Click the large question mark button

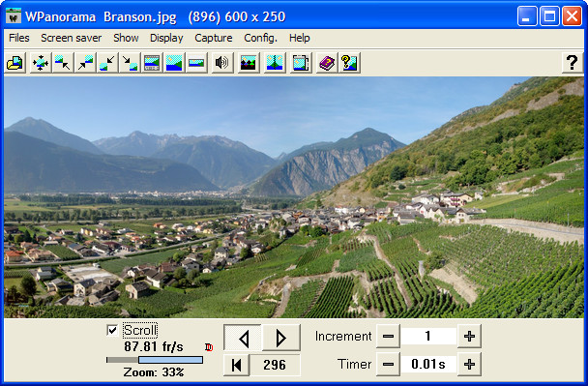pyautogui.click(x=572, y=63)
